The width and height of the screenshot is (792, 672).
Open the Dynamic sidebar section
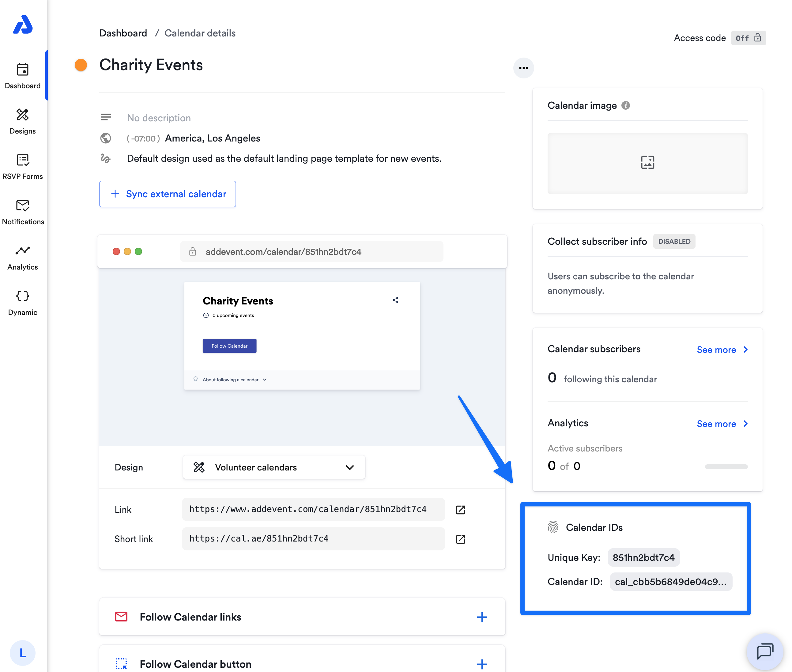[x=23, y=303]
